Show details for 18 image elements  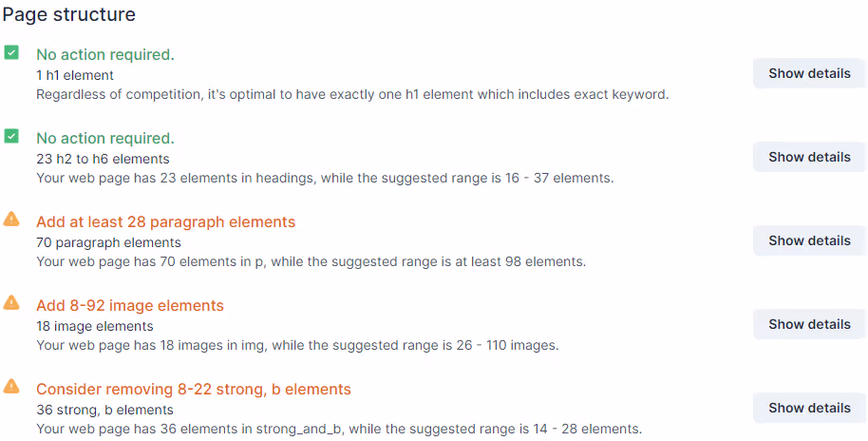[809, 324]
